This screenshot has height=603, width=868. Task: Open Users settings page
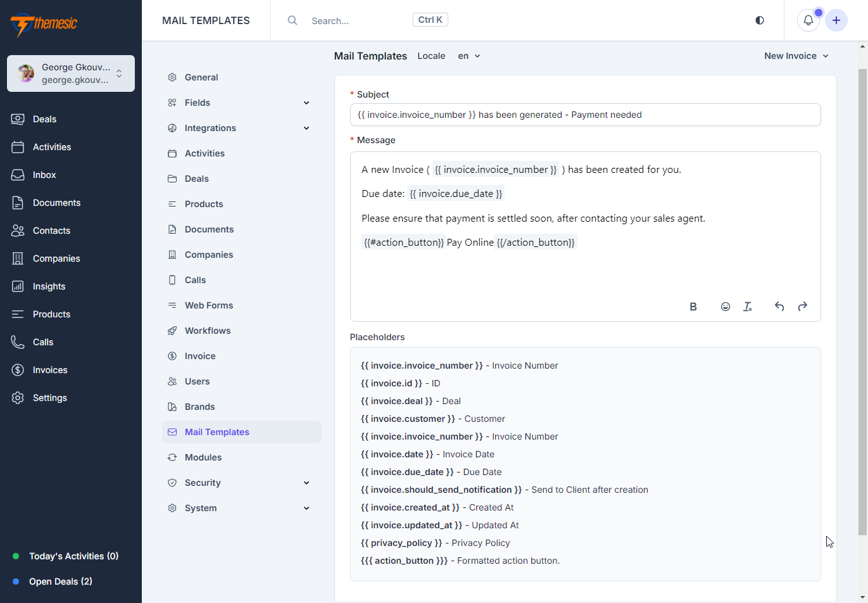point(241,381)
